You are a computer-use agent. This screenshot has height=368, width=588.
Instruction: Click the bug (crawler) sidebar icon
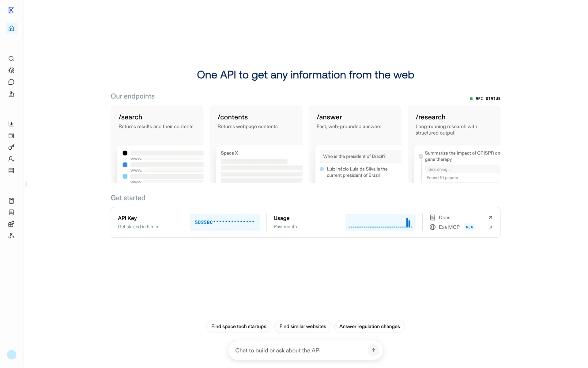(11, 70)
